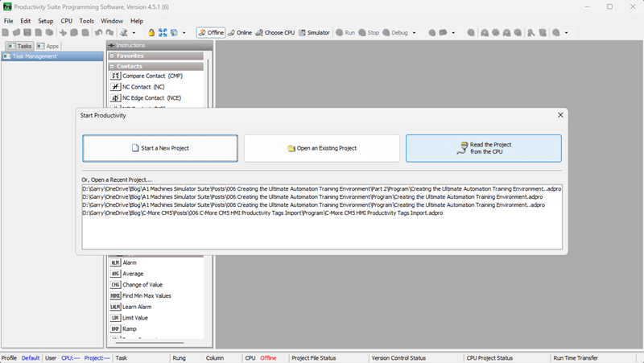Screen dimensions: 644x363
Task: Toggle Offline mode in the toolbar
Action: 211,33
